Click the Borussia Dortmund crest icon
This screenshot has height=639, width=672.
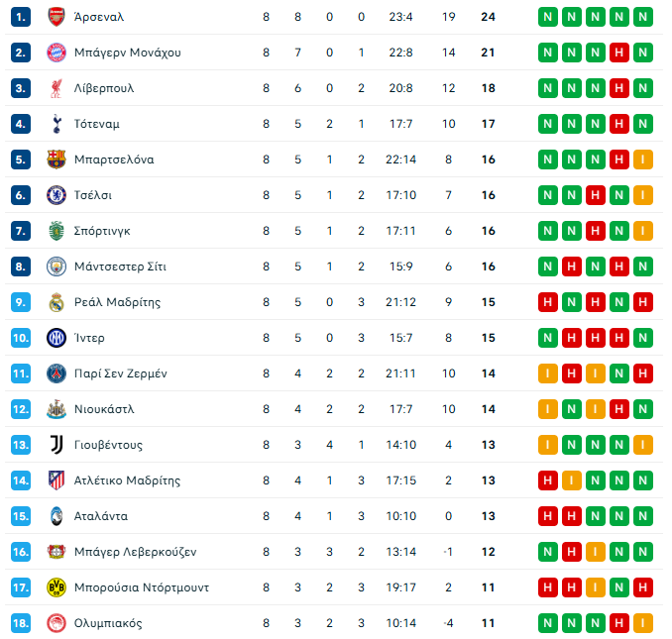56,587
